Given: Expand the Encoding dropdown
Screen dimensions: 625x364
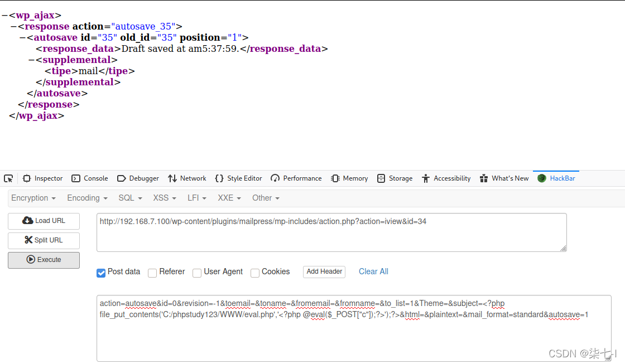Looking at the screenshot, I should coord(87,198).
